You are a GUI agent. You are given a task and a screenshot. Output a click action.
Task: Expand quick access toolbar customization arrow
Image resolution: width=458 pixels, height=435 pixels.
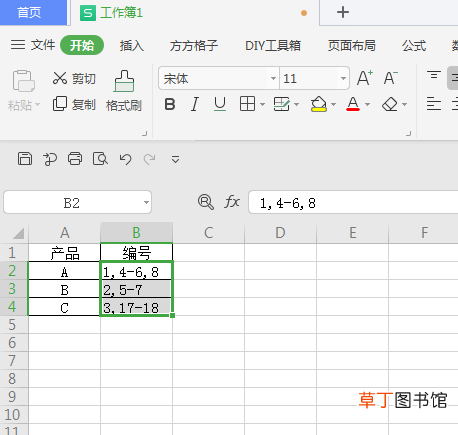point(175,159)
